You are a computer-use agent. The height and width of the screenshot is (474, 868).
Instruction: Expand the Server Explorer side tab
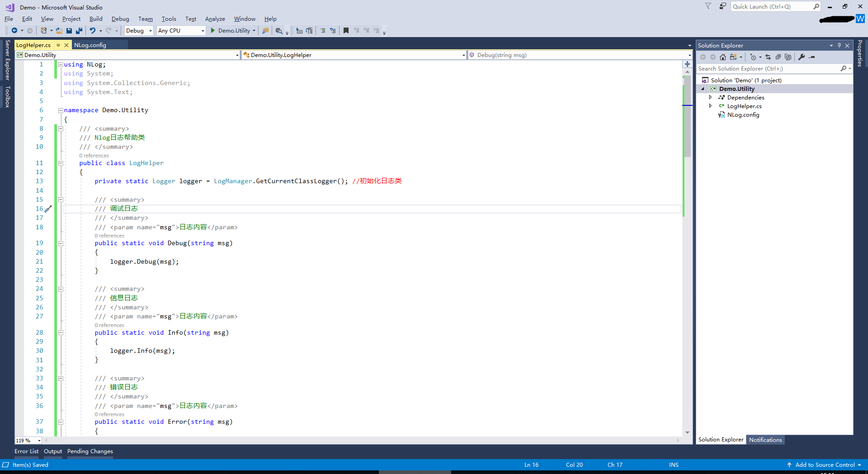(7, 60)
